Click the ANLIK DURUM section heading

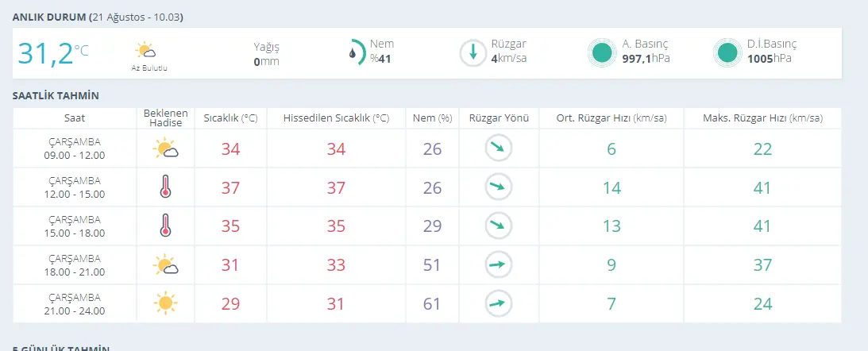(49, 17)
